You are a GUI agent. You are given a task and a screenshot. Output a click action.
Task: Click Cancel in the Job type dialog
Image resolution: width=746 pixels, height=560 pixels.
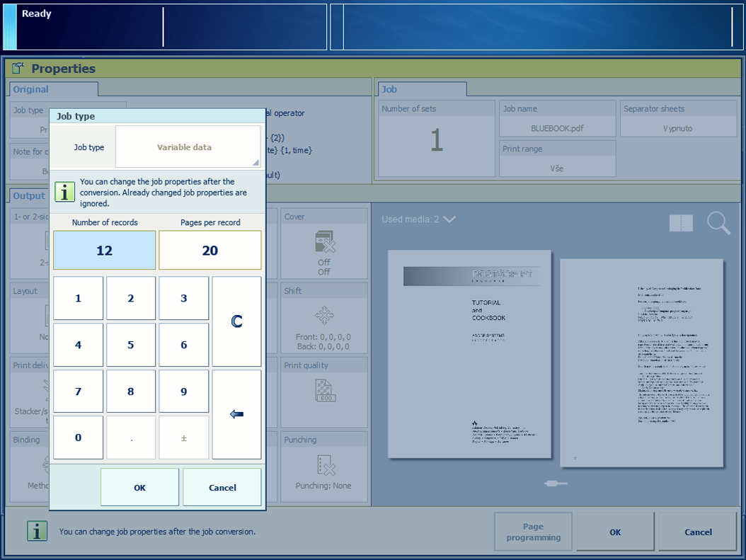222,487
